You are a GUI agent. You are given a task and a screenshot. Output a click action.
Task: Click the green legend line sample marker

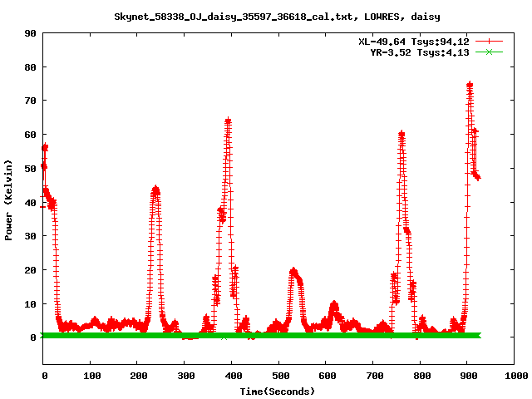click(x=489, y=52)
